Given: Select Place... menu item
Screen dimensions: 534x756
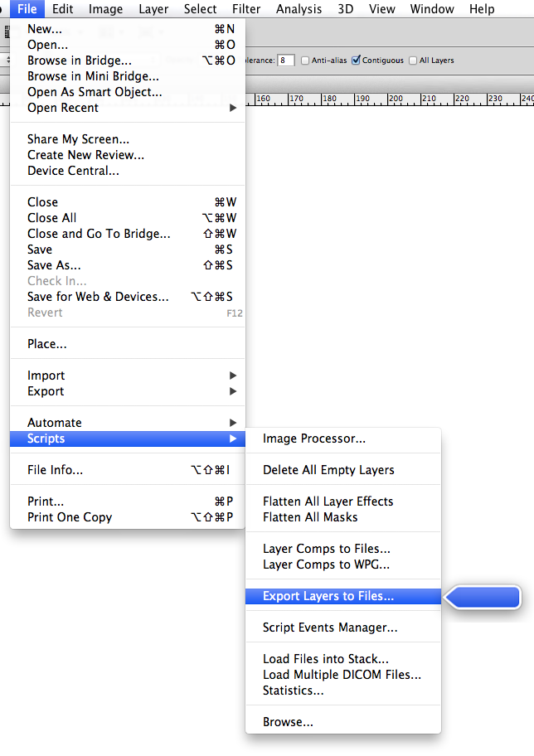Looking at the screenshot, I should point(128,344).
